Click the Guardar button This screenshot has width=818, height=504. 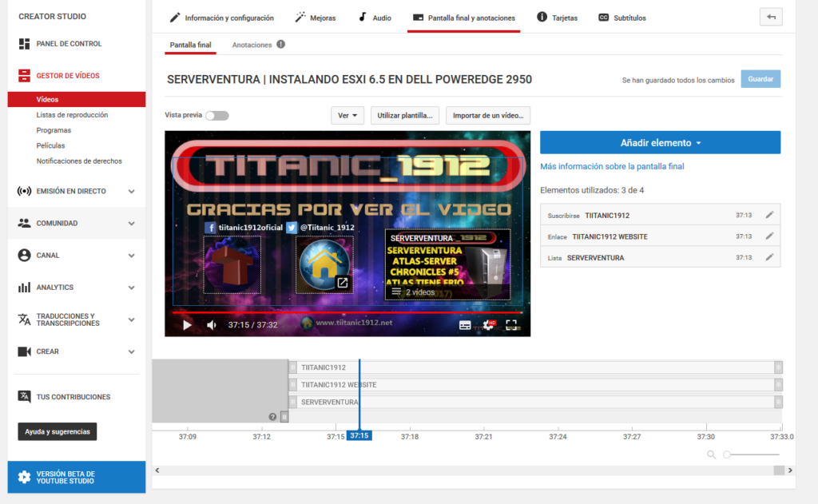[760, 79]
